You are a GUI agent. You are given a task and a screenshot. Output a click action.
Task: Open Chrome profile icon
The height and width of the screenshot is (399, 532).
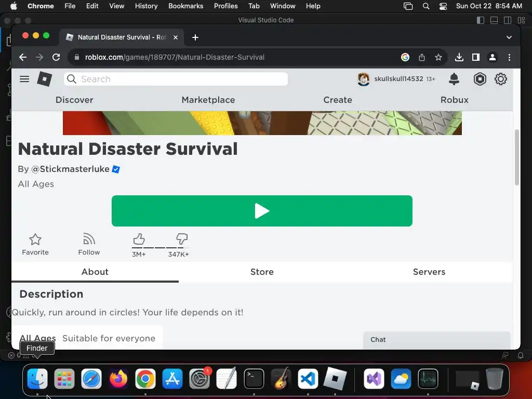[x=493, y=57]
